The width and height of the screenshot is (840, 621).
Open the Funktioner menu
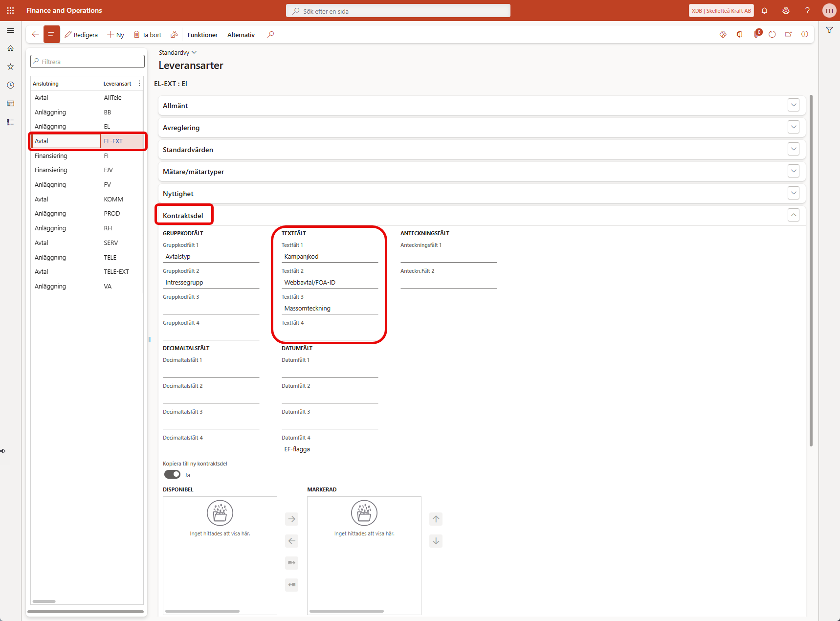(x=202, y=35)
